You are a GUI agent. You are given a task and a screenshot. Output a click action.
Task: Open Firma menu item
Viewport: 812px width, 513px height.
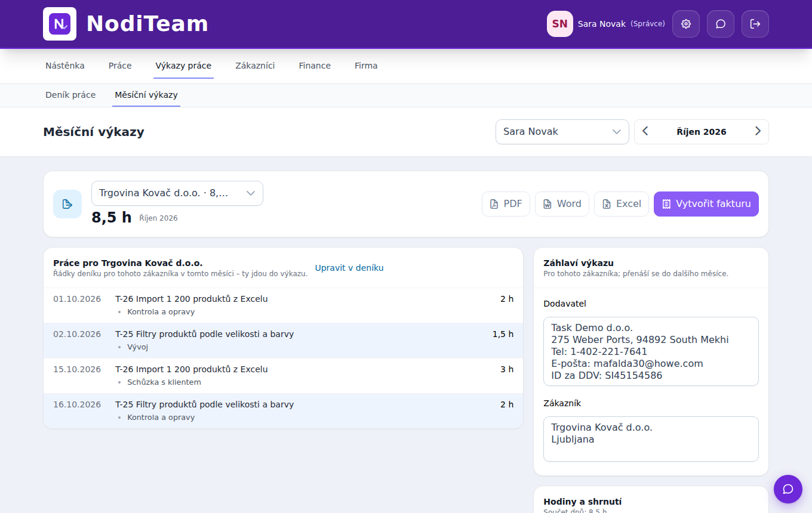pos(366,66)
